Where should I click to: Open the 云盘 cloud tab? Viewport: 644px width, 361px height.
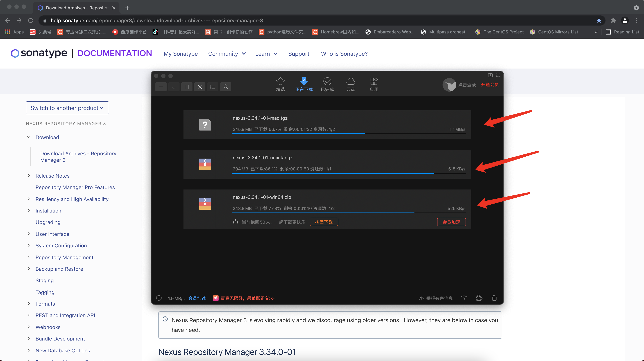[x=350, y=84]
